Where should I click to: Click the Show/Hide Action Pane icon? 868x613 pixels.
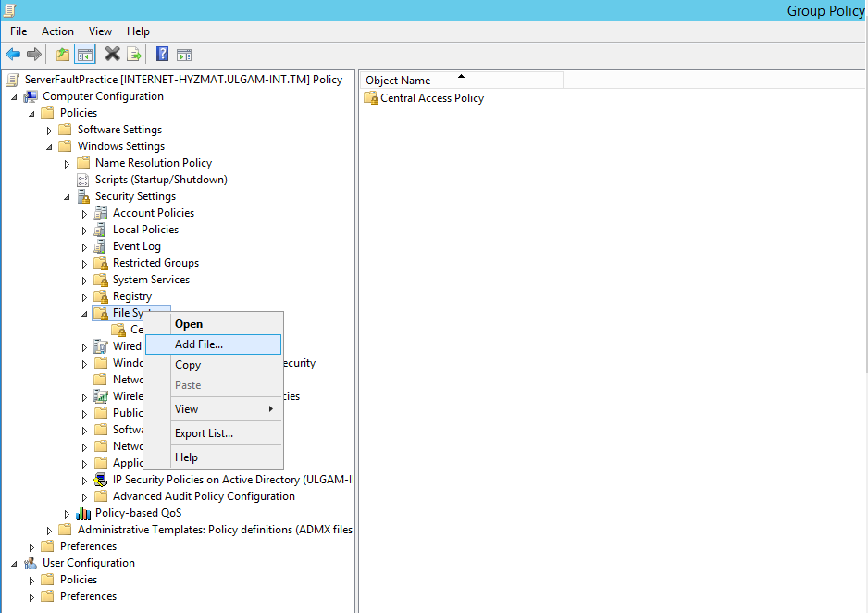coord(184,55)
